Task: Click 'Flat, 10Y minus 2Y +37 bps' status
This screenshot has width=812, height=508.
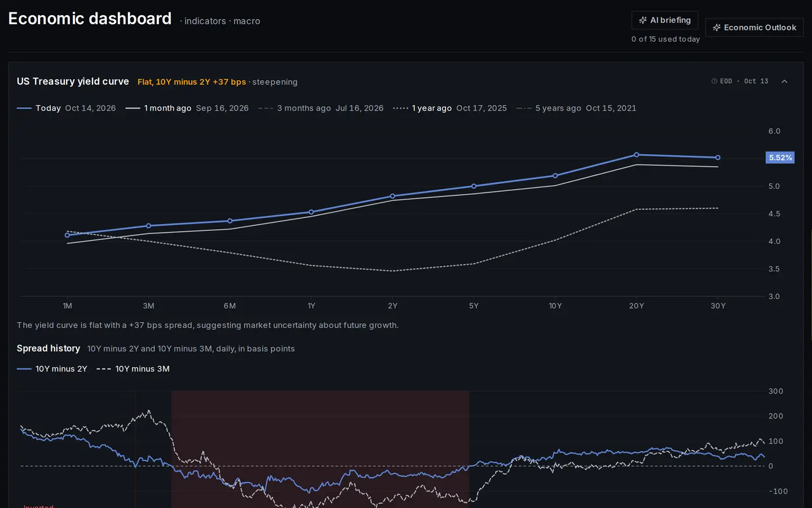Action: 192,82
